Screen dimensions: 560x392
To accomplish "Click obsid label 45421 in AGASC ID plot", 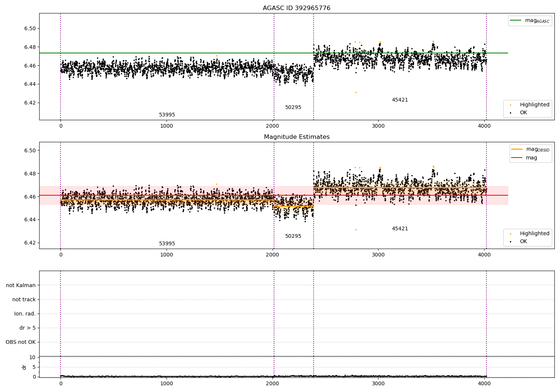I will tap(400, 100).
